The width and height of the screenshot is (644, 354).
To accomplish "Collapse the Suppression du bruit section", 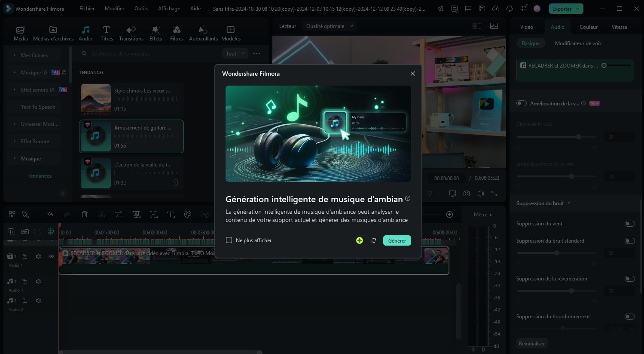I will (569, 203).
